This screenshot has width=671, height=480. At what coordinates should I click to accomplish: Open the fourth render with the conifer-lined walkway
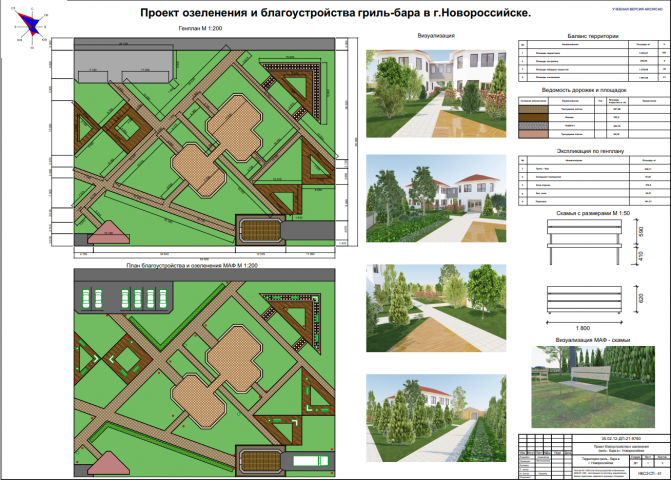pos(436,418)
